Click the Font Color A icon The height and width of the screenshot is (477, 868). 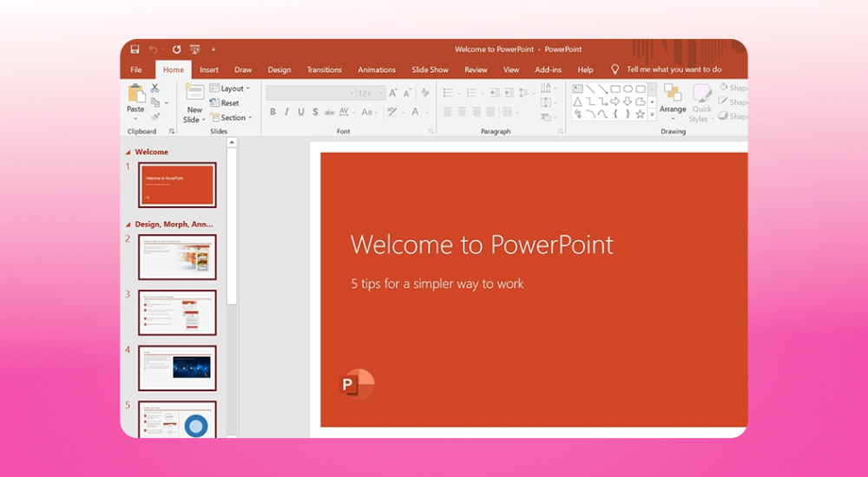click(x=415, y=112)
